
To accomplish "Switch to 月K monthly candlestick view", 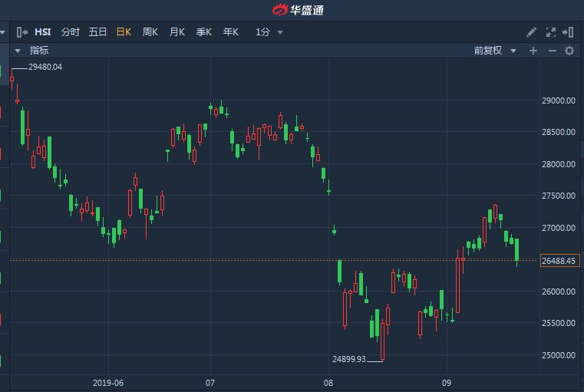I will [177, 32].
